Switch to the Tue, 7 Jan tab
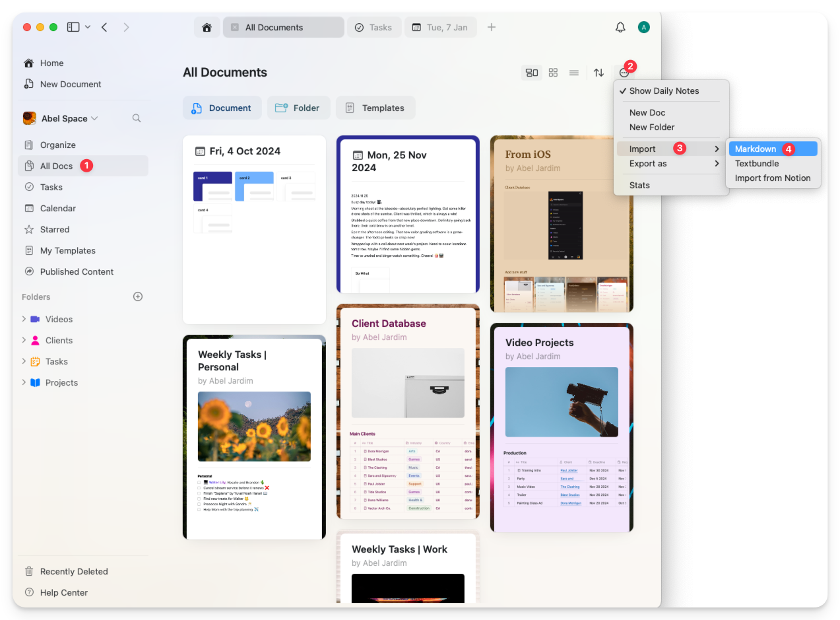The width and height of the screenshot is (840, 620). tap(439, 27)
